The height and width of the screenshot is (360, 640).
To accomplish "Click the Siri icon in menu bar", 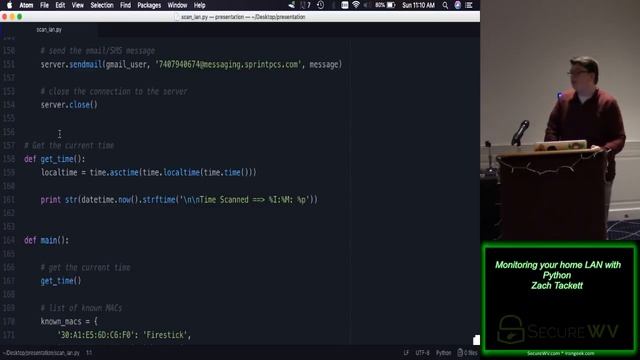I will 458,5.
